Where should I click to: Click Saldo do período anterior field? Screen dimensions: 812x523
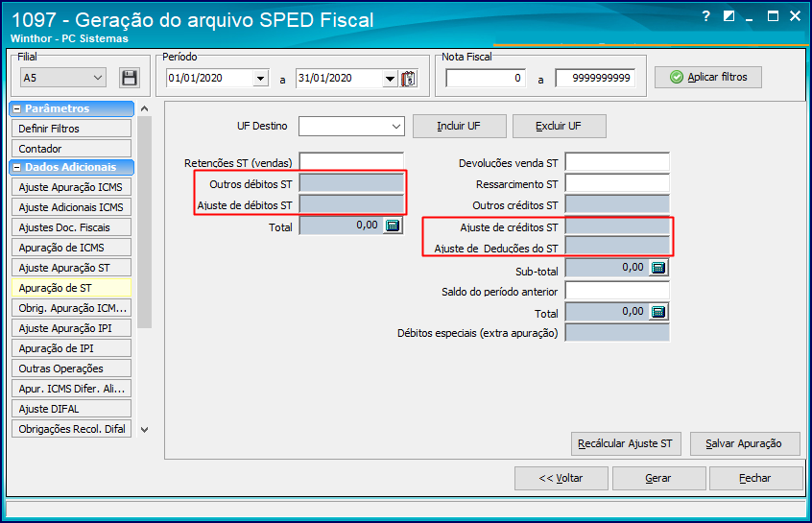tap(617, 291)
